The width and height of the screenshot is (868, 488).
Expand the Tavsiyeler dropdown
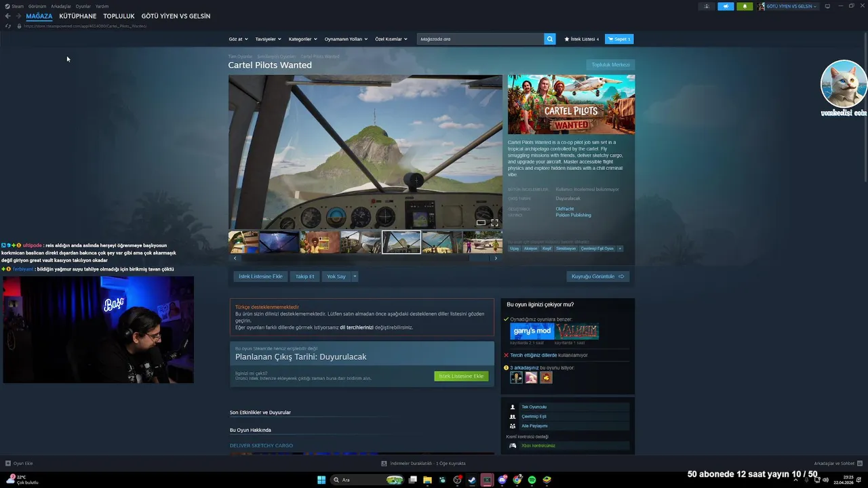click(268, 39)
